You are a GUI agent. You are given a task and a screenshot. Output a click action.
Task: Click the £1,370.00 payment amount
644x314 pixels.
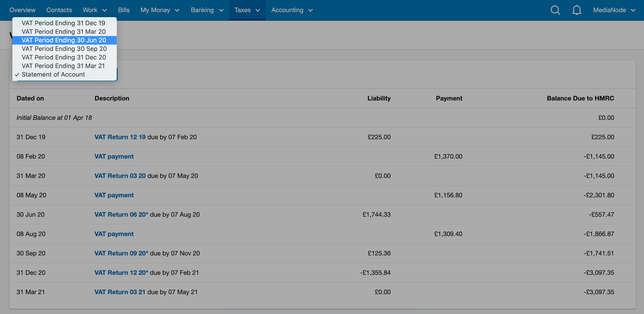pos(448,157)
